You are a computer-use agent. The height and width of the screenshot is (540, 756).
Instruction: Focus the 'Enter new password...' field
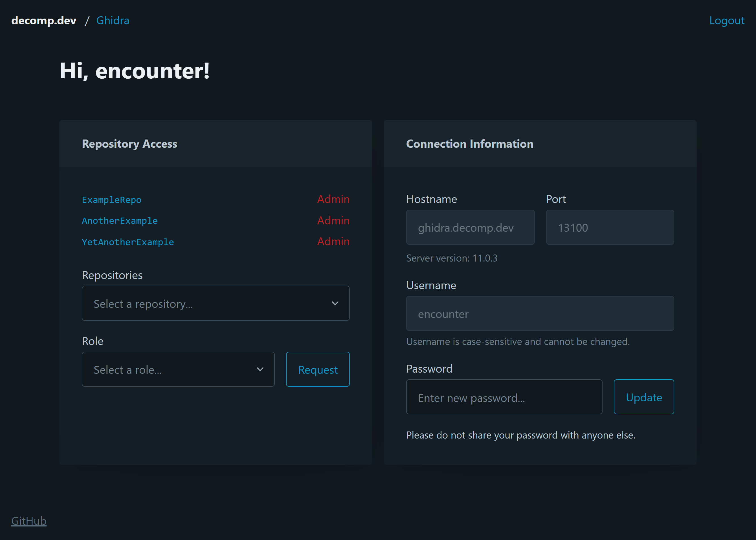click(x=504, y=397)
